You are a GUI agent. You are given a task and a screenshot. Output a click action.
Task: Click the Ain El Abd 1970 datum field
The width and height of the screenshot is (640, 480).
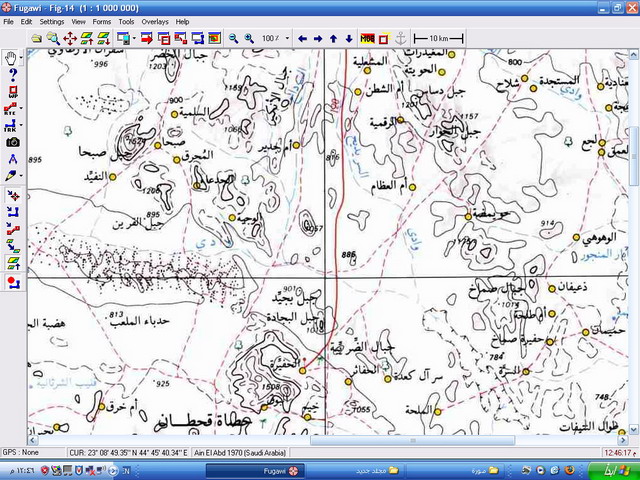click(240, 453)
